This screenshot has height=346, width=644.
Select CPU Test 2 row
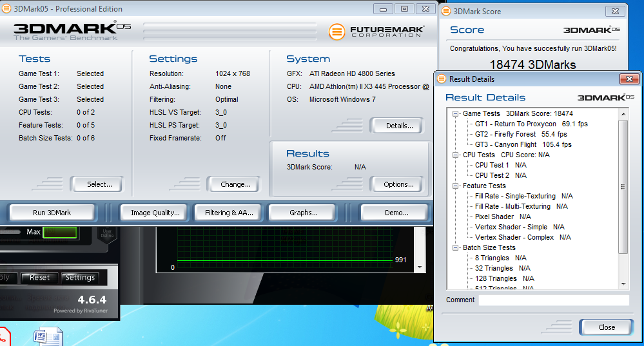(x=501, y=175)
